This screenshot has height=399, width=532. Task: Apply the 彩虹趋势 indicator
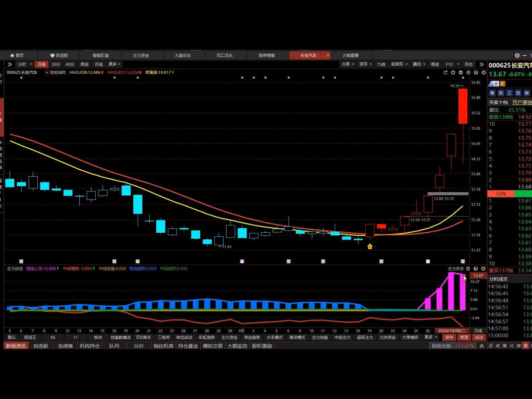(x=207, y=337)
